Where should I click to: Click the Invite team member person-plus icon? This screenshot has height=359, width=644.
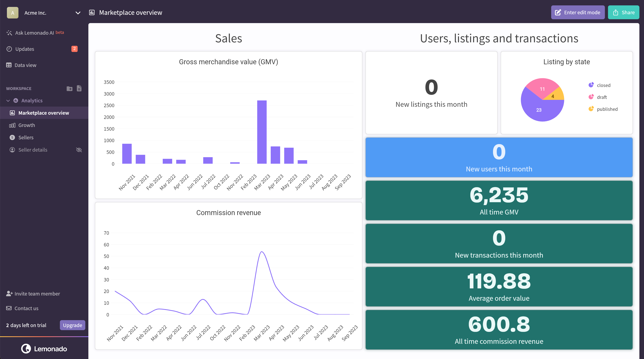[9, 293]
